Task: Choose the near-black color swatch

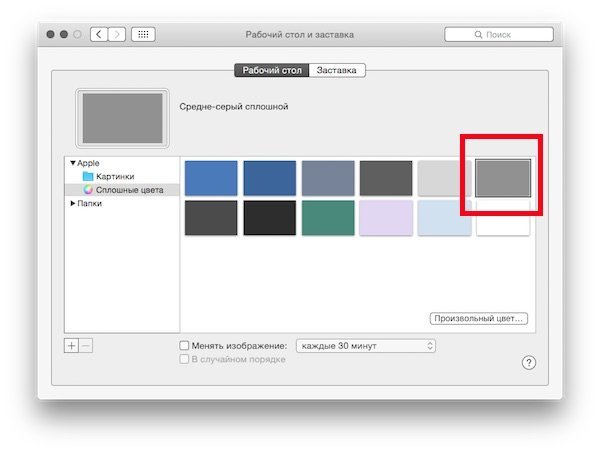Action: click(x=270, y=218)
